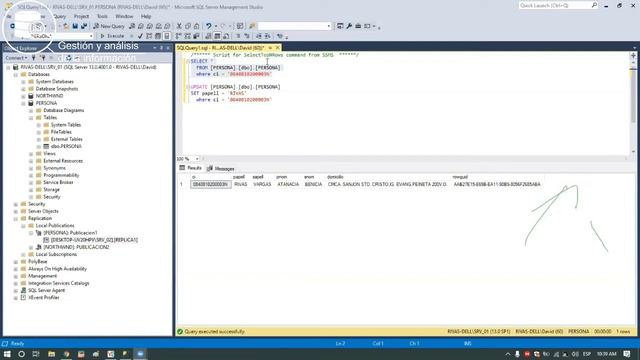This screenshot has height=360, width=640.
Task: Expand the System Databases node
Action: point(23,82)
